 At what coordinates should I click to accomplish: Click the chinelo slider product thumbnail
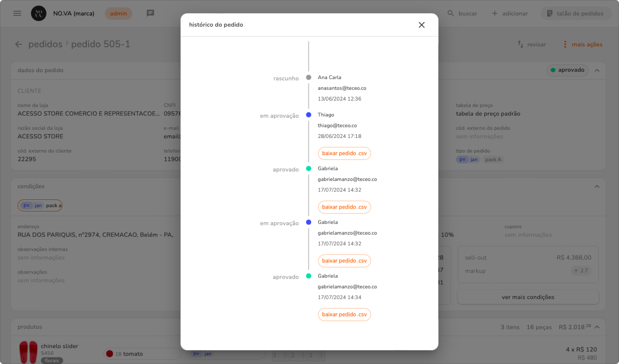click(x=28, y=352)
